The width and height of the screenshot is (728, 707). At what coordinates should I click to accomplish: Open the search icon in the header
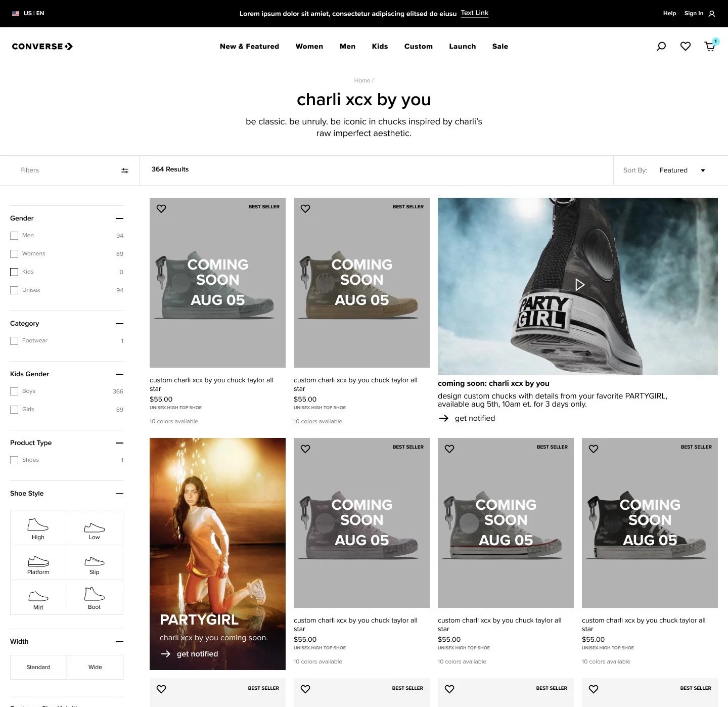coord(661,46)
